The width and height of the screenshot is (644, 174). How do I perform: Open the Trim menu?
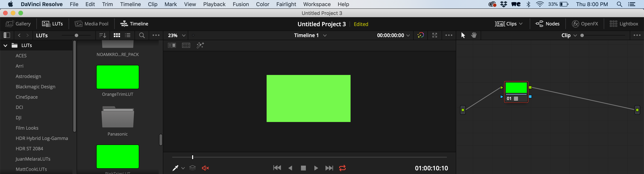point(108,4)
